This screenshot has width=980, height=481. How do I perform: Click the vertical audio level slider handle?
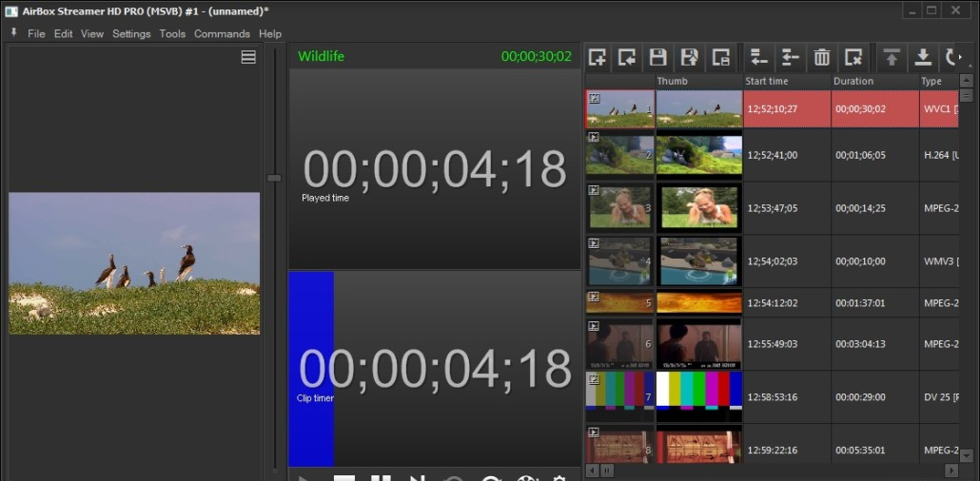coord(274,178)
